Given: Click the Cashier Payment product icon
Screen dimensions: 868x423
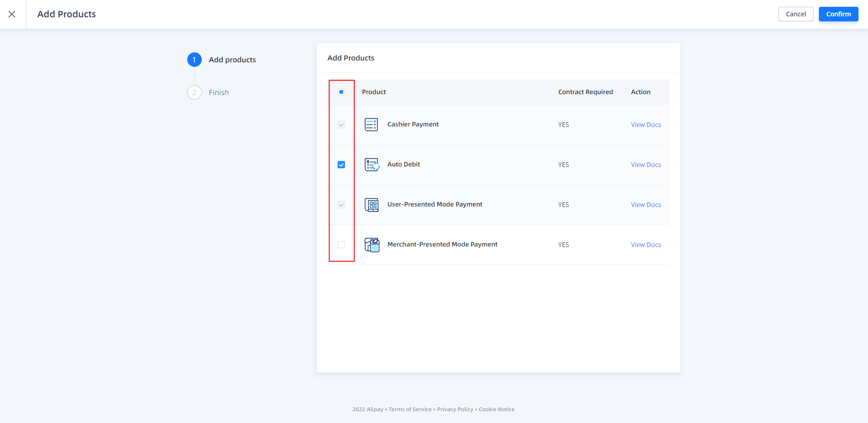Looking at the screenshot, I should point(371,125).
